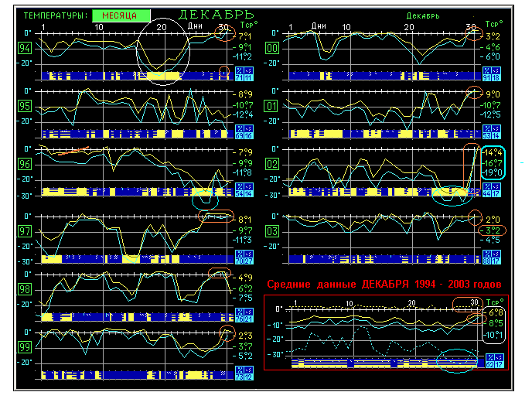Select the 95 year label box

click(x=26, y=105)
